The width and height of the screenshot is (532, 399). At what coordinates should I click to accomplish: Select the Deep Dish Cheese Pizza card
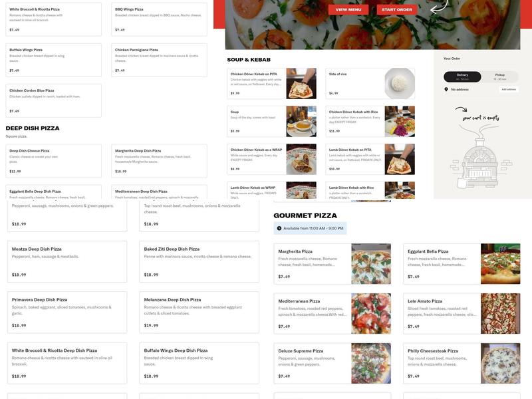click(x=54, y=161)
